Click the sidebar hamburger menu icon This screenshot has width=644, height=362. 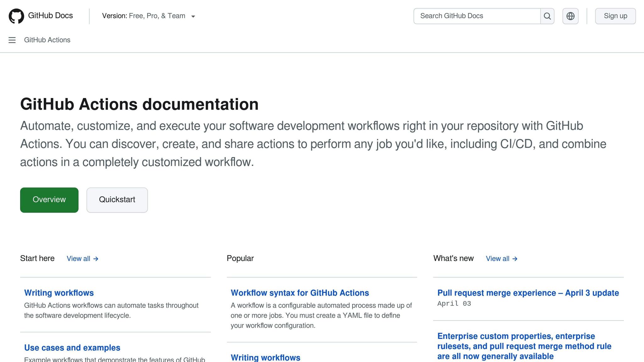click(x=12, y=40)
